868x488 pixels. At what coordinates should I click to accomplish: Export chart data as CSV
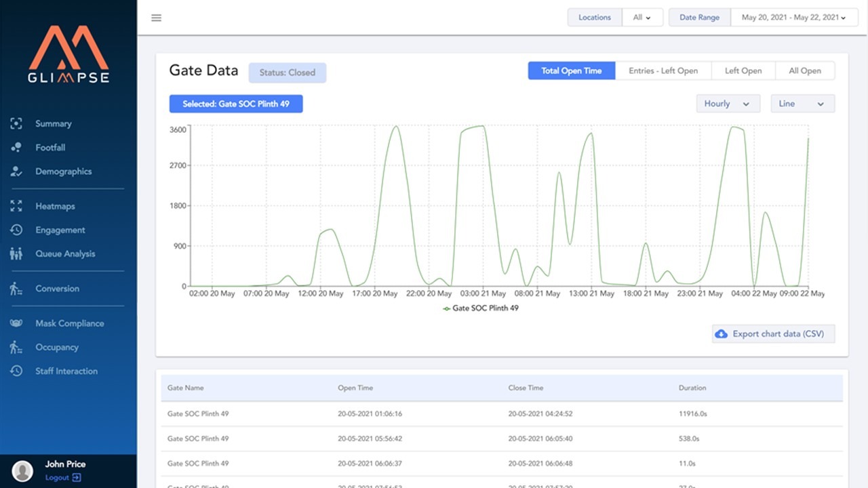pyautogui.click(x=772, y=333)
